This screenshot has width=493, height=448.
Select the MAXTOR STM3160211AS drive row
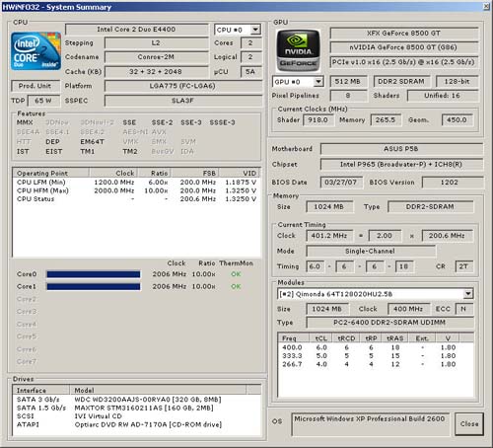tap(136, 408)
